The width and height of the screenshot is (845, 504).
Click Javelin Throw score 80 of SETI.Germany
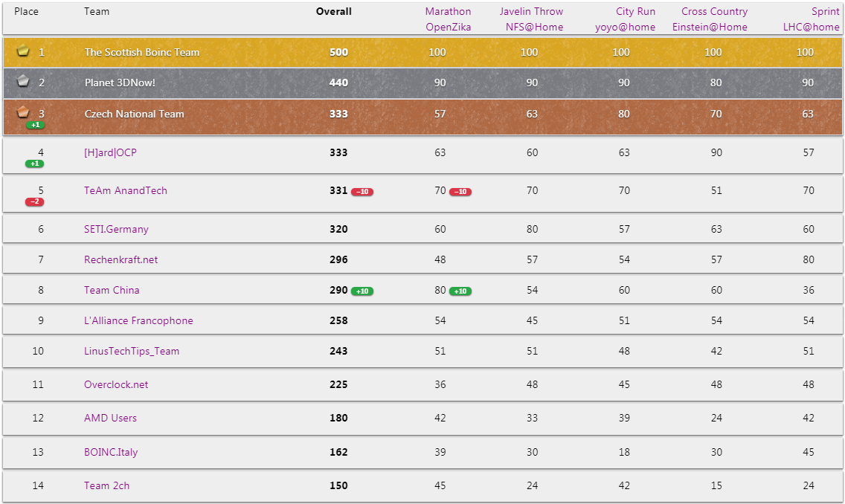click(x=532, y=230)
